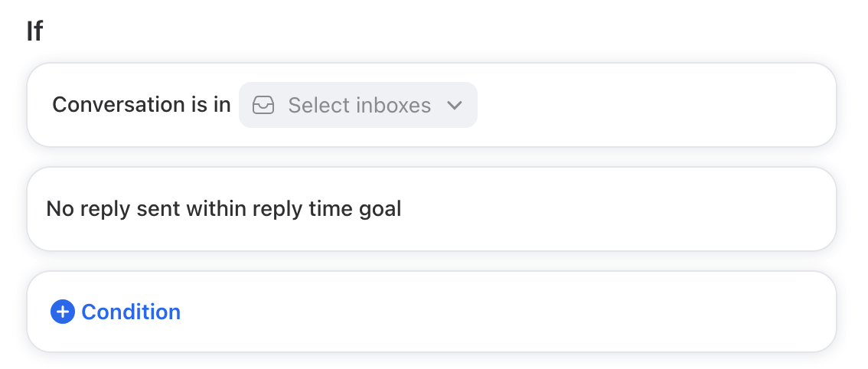Click the word within in second card
868x369 pixels.
click(x=217, y=209)
